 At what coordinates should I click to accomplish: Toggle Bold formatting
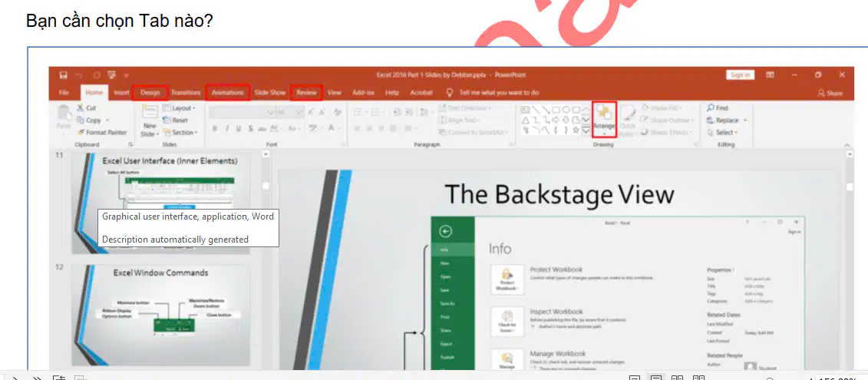tap(214, 128)
